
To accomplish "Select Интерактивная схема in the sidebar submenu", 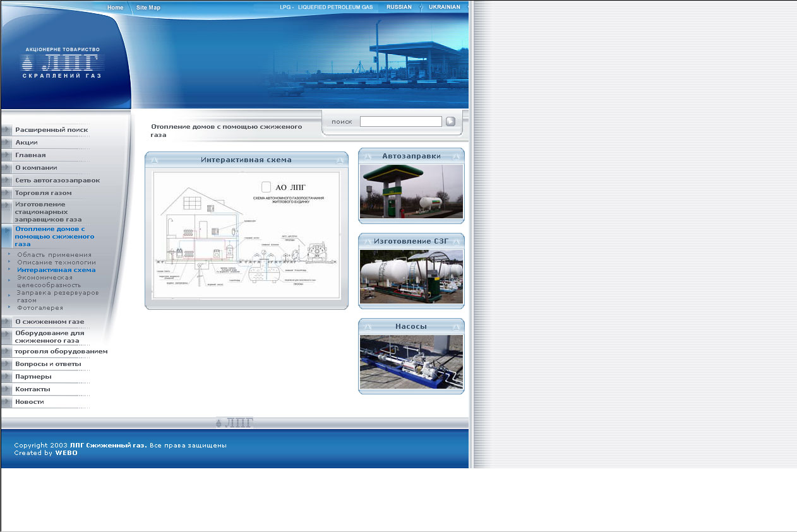I will (57, 270).
